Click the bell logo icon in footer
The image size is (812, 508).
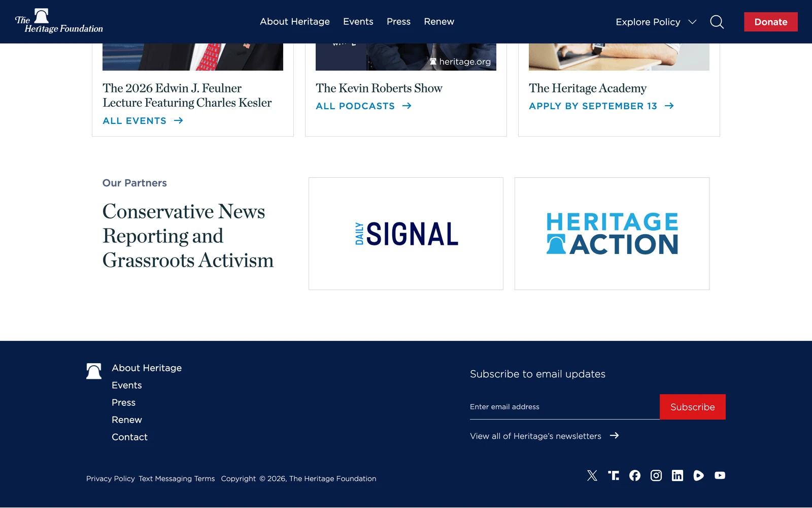94,371
